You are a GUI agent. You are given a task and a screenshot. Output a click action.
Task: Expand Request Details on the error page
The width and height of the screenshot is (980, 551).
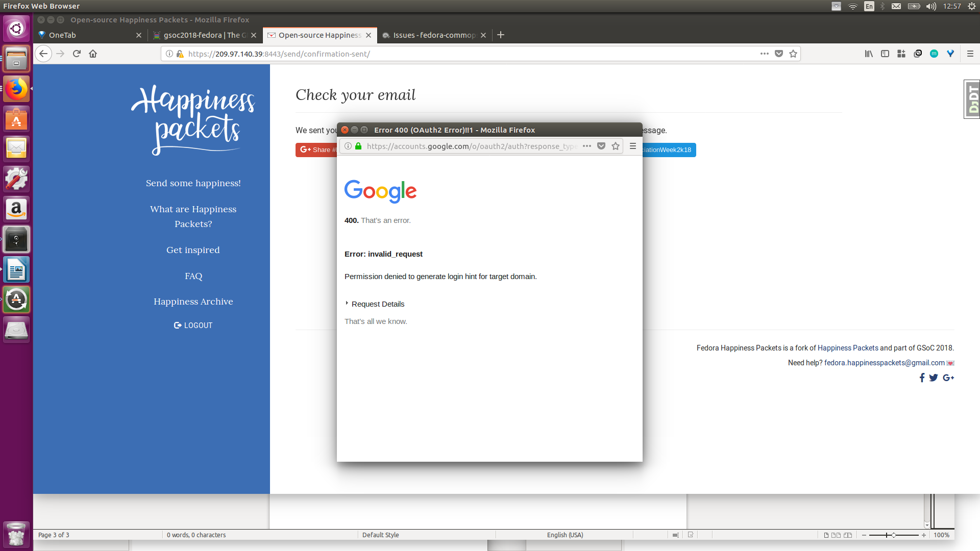point(375,304)
